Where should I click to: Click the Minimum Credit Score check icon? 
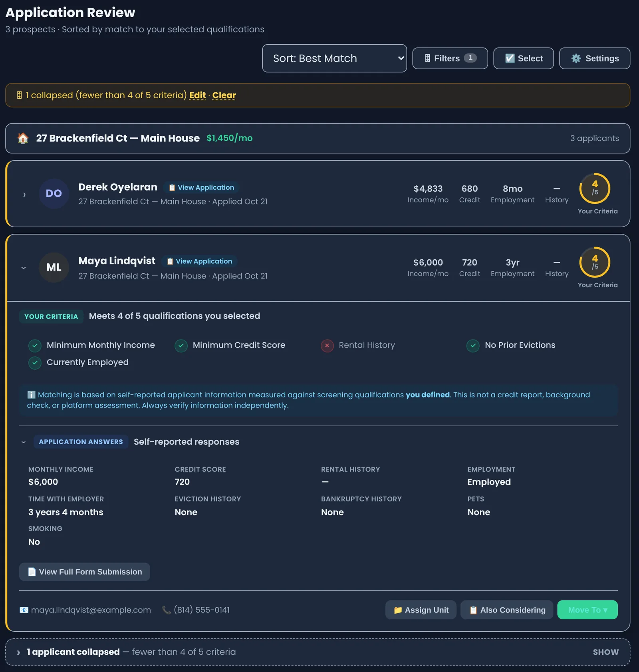[181, 345]
